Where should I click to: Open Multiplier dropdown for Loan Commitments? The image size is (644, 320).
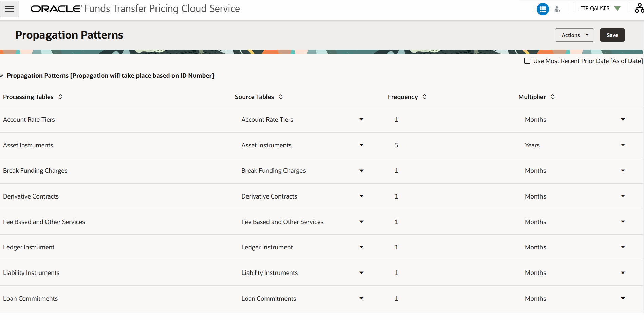pyautogui.click(x=623, y=298)
